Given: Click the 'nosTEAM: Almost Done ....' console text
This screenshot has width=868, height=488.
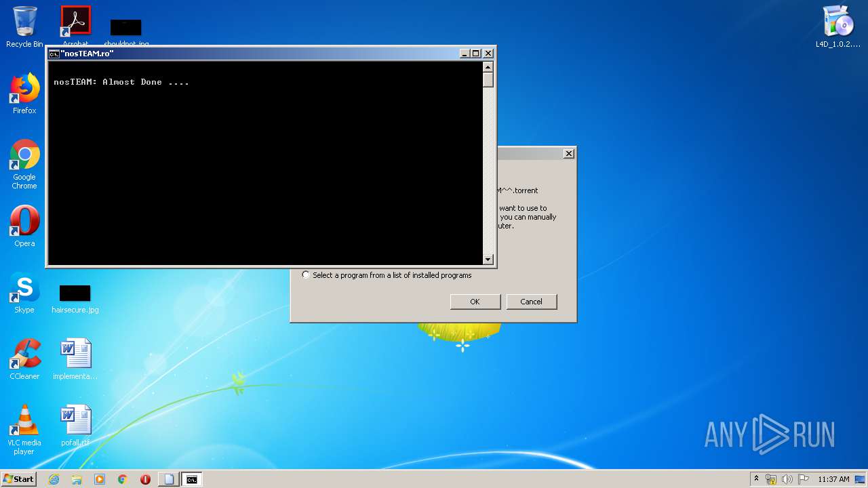Looking at the screenshot, I should pos(121,82).
